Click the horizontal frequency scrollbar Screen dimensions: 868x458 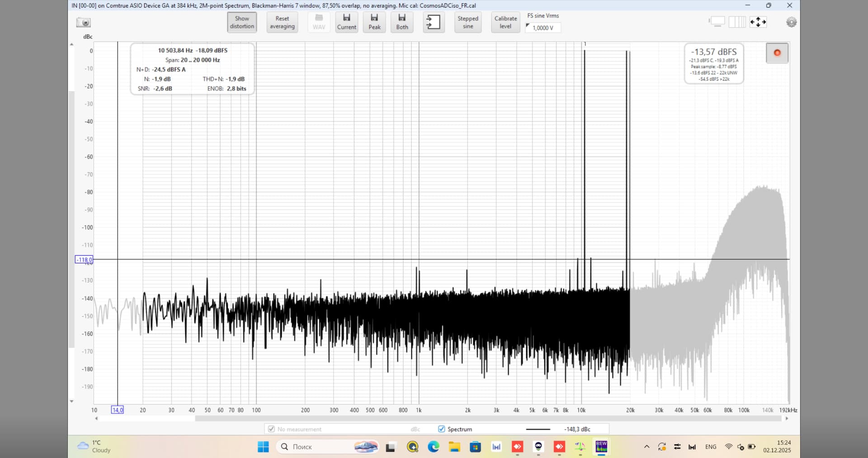tap(488, 419)
